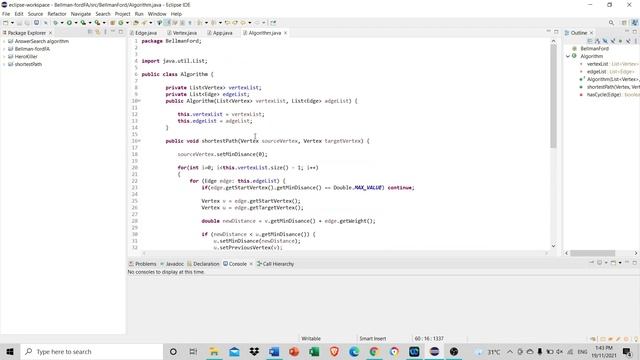Switch to the App.java editor tab
The image size is (640, 360).
pyautogui.click(x=220, y=33)
